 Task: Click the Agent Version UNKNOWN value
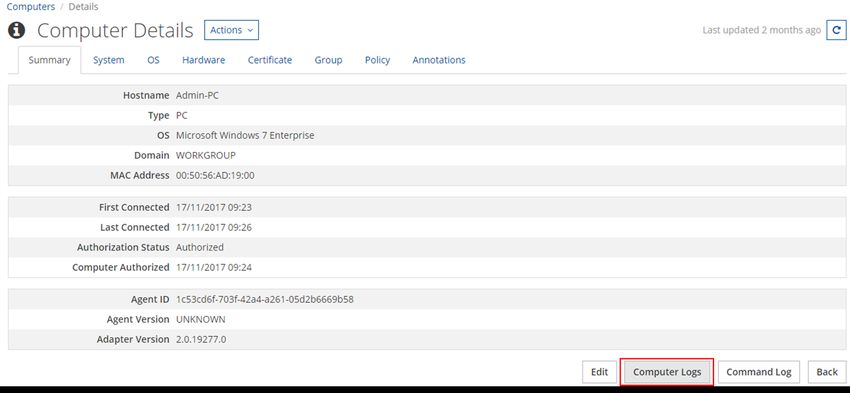[x=201, y=319]
